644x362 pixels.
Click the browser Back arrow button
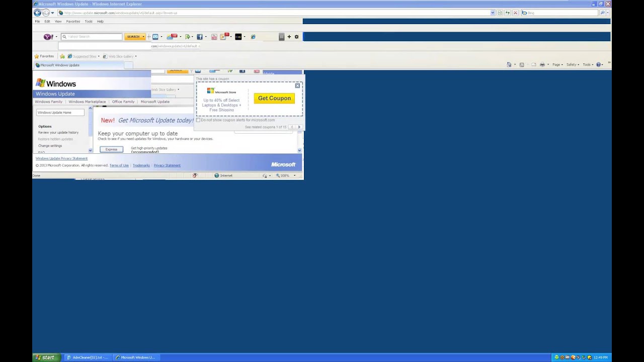37,13
